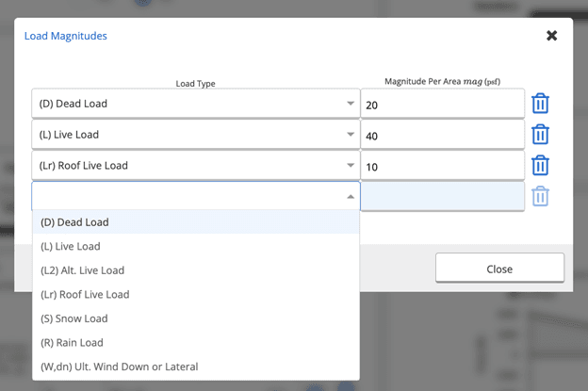Focus the empty magnitude field on the new row
588x391 pixels.
pos(443,196)
